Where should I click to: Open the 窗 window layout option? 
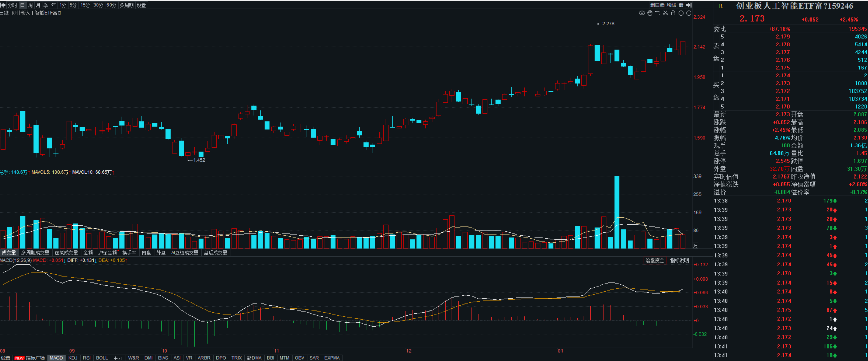(x=681, y=5)
